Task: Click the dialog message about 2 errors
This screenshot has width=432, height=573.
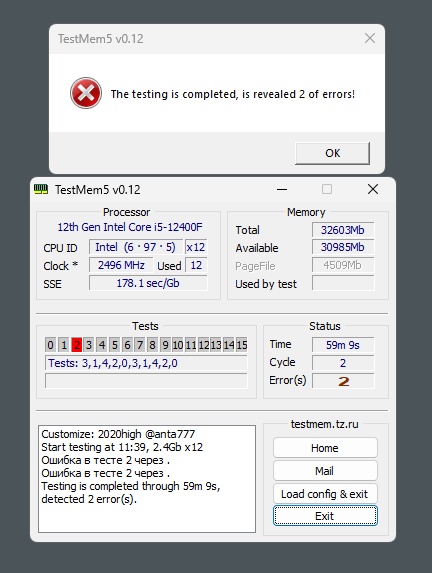Action: click(x=233, y=94)
